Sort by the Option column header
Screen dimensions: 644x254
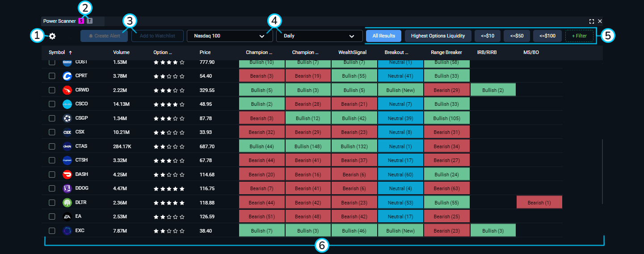[x=163, y=53]
